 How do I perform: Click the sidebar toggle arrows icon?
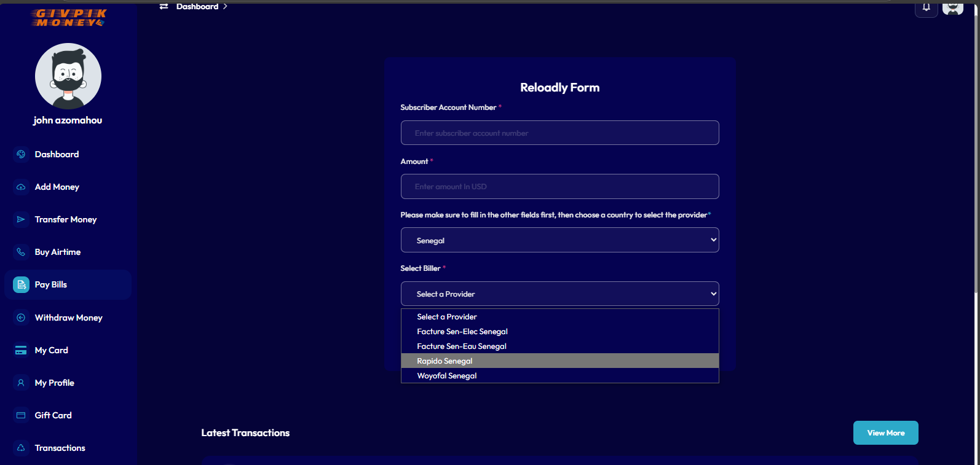164,6
